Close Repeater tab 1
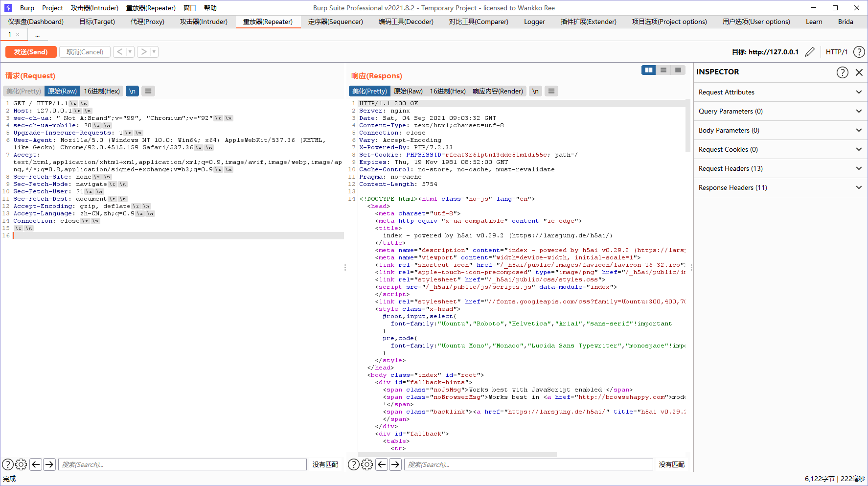Viewport: 868px width, 486px height. 18,34
